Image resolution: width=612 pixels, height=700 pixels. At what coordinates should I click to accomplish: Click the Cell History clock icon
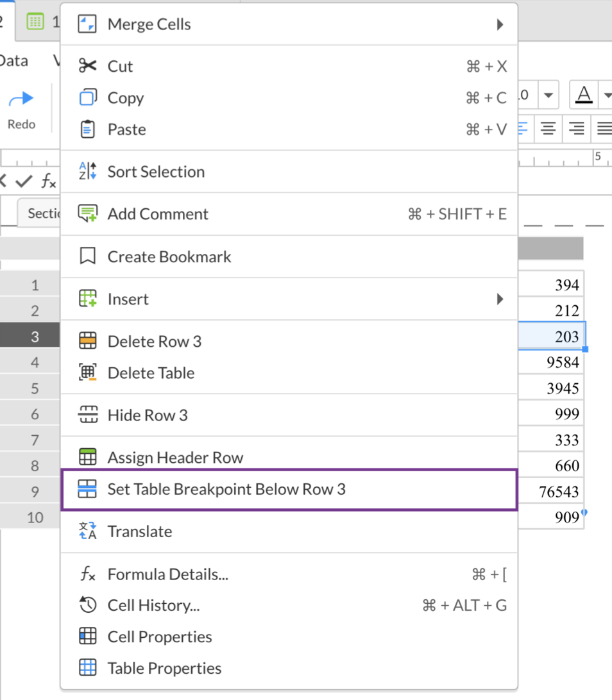click(x=87, y=605)
